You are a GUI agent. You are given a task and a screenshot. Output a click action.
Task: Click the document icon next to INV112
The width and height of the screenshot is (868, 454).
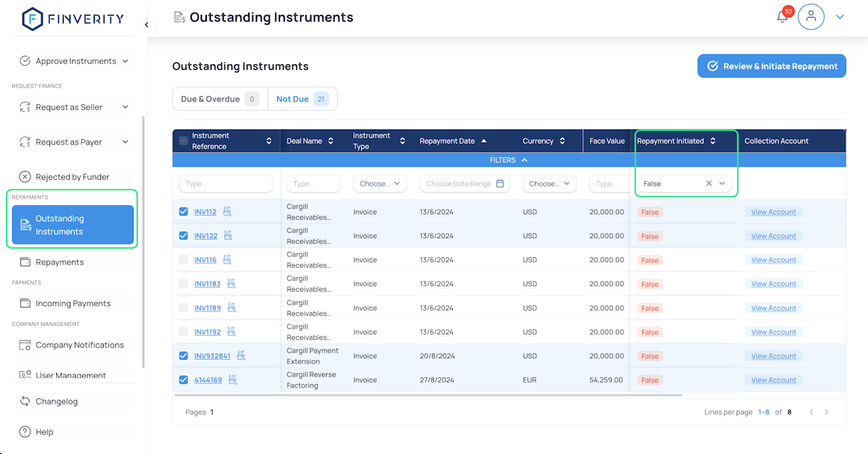[x=227, y=212]
